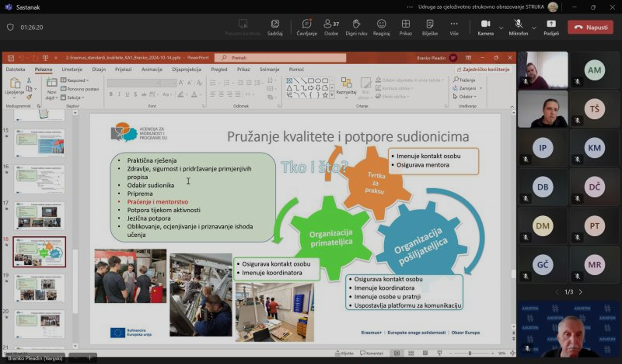Click the GČ participant avatar
The width and height of the screenshot is (622, 364).
click(543, 265)
